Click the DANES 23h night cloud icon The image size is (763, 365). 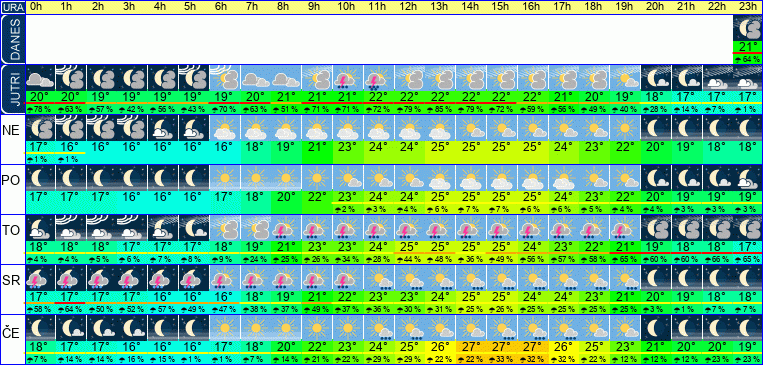tap(748, 28)
